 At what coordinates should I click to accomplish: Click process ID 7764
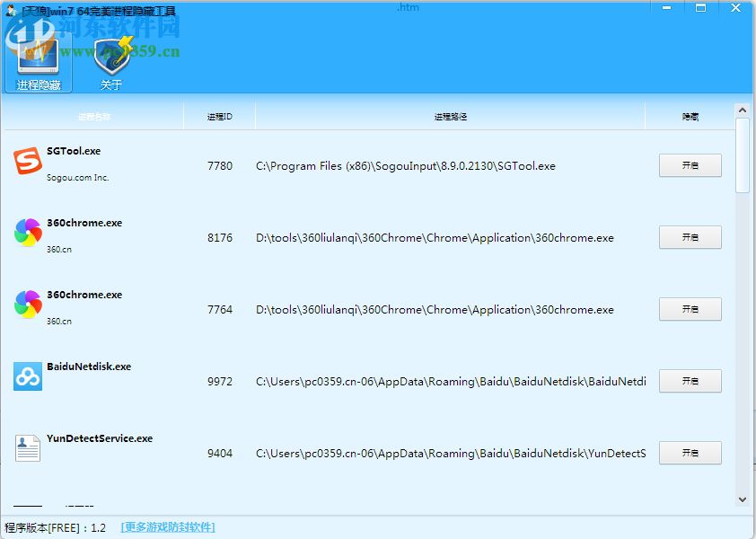click(220, 310)
